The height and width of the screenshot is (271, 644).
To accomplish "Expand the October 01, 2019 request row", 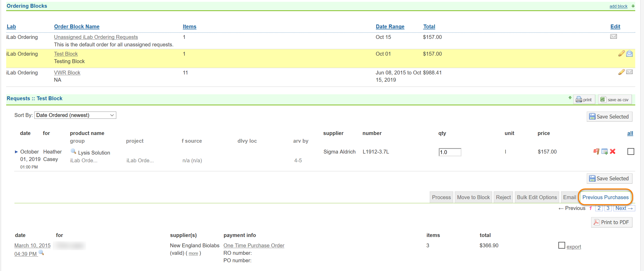I will [x=16, y=152].
